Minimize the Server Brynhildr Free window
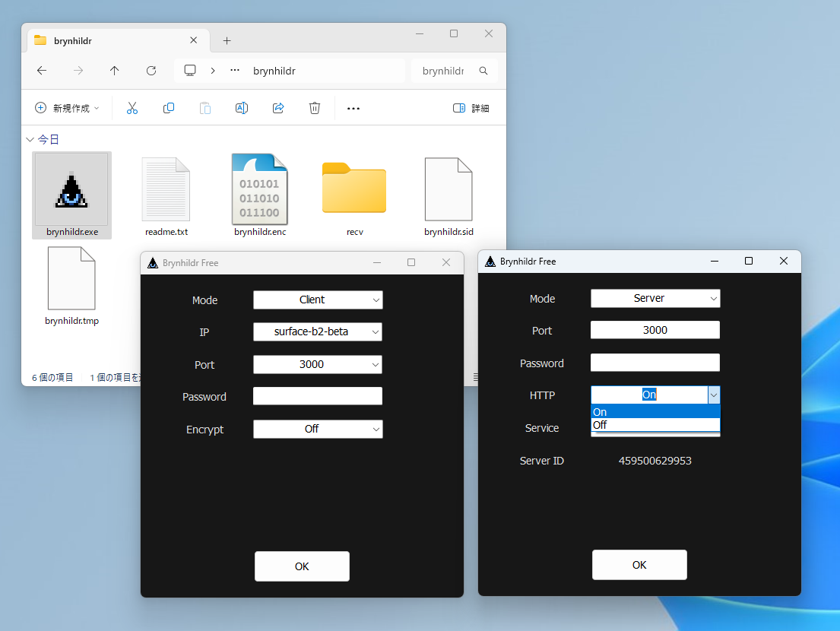 pos(714,261)
